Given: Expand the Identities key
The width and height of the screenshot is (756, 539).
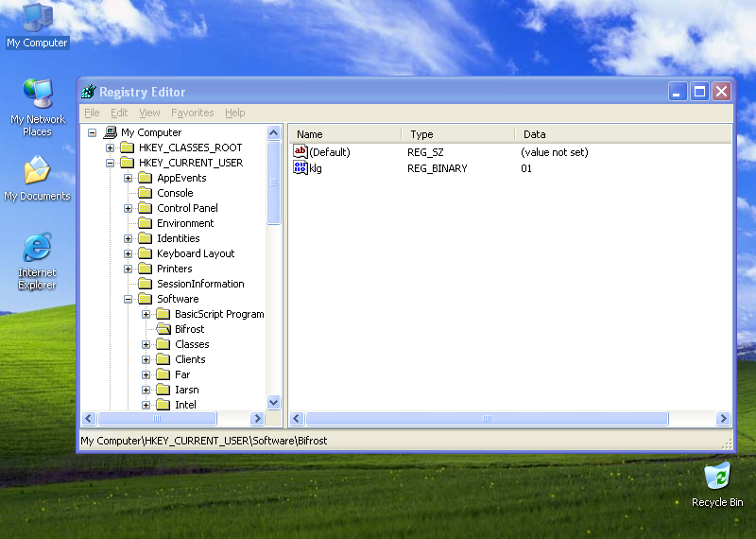Looking at the screenshot, I should pos(128,239).
